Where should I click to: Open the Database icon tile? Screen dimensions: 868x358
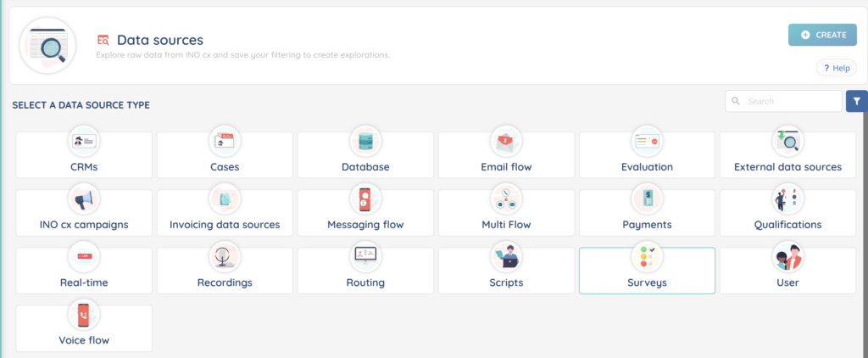click(365, 141)
